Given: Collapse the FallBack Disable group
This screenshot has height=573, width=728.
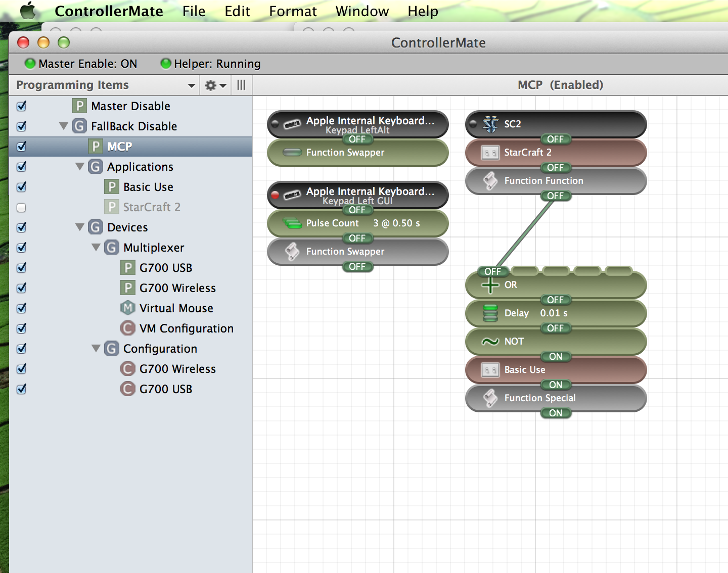Looking at the screenshot, I should (x=64, y=126).
